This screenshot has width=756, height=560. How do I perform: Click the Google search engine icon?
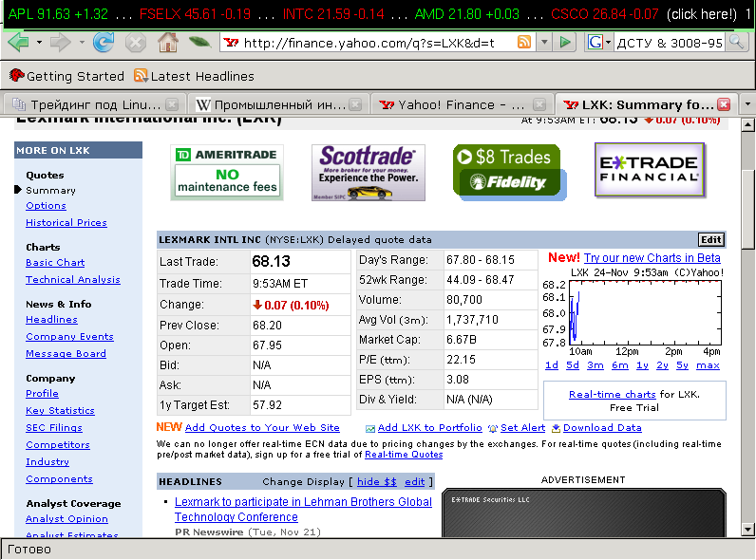[595, 43]
